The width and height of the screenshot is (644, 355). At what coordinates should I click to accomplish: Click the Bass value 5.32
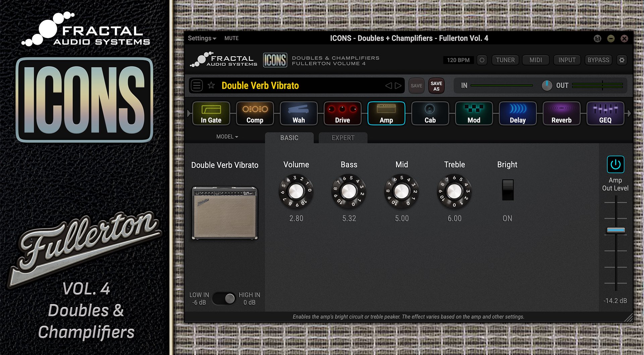pyautogui.click(x=349, y=218)
